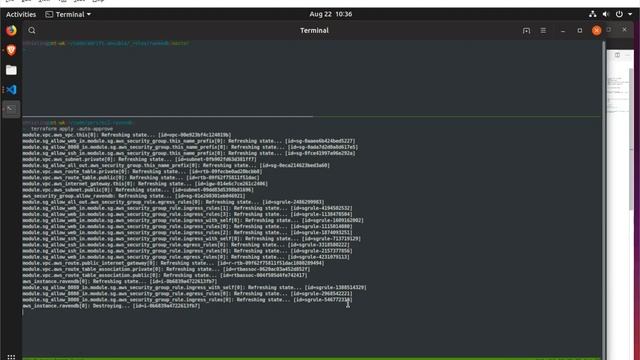640x360 pixels.
Task: Click the 'sg_allow_web_in' ingress_rules[1] line
Action: click(188, 209)
